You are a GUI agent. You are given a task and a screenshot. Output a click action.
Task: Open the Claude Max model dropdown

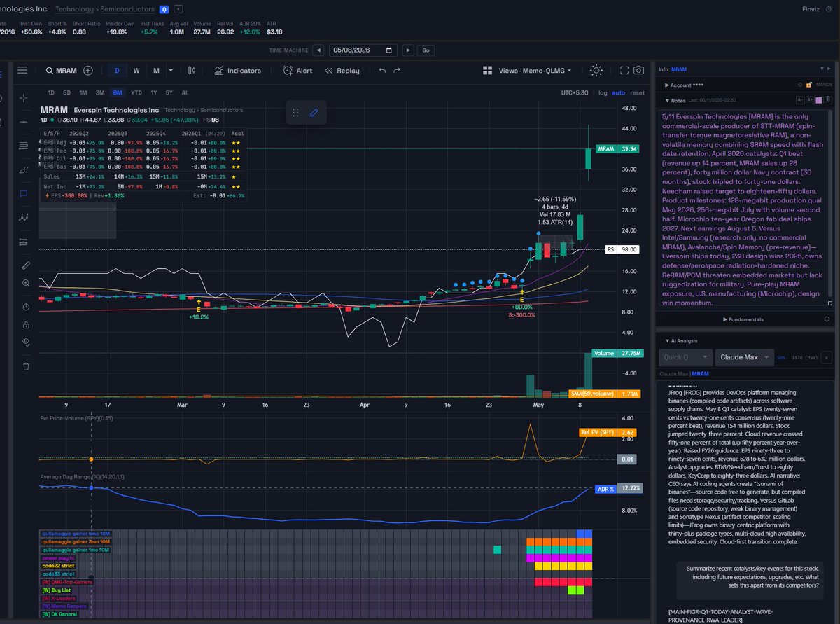(x=744, y=357)
